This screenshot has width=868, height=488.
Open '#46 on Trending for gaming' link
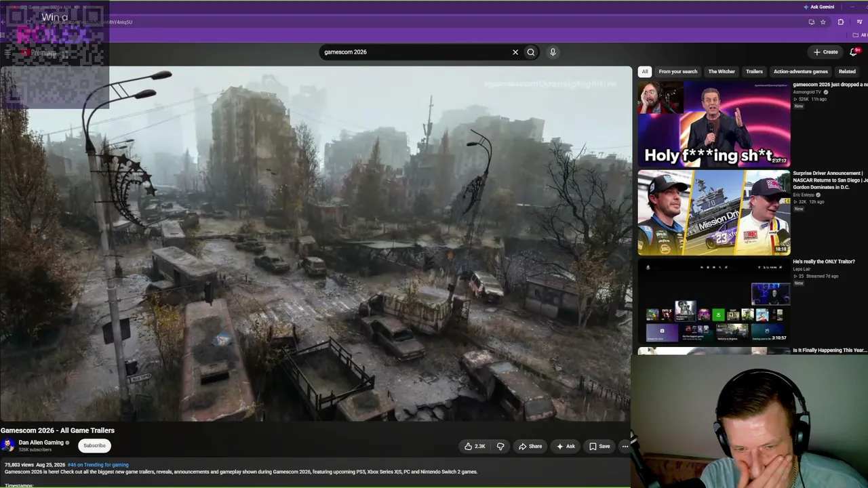click(x=98, y=465)
